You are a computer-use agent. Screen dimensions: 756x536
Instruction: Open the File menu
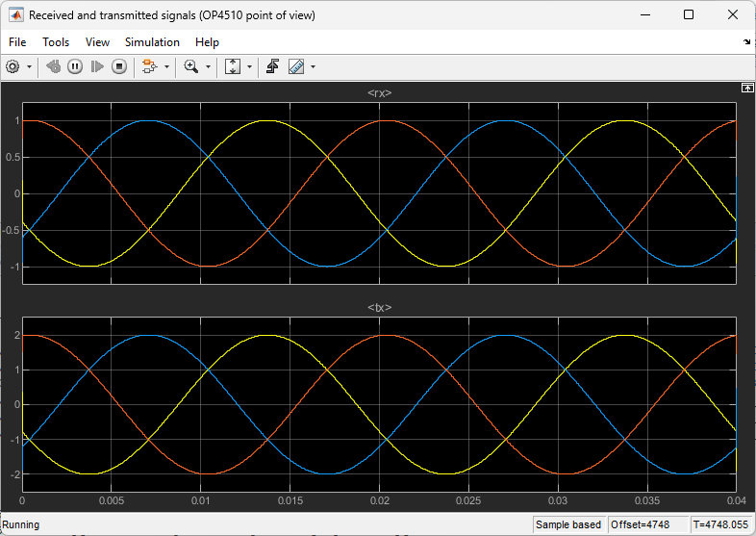(x=17, y=42)
